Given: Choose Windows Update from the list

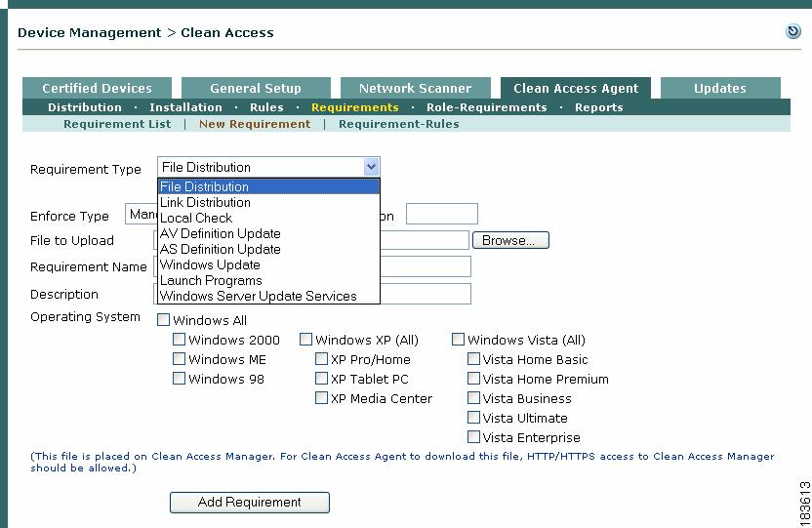Looking at the screenshot, I should [268, 264].
